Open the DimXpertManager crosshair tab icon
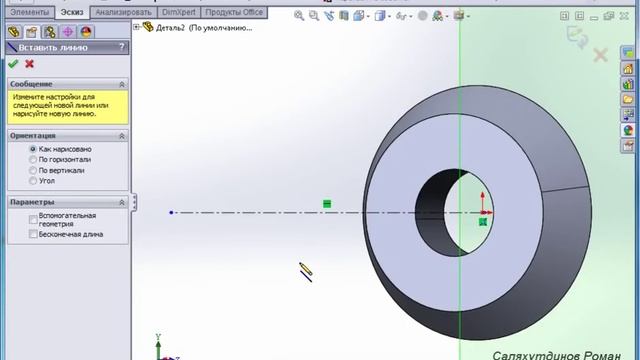Image resolution: width=640 pixels, height=360 pixels. click(x=68, y=32)
